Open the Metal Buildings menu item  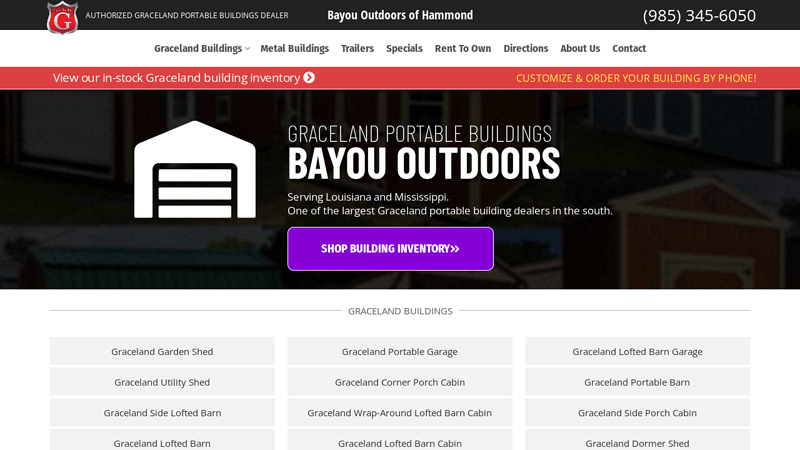point(294,48)
